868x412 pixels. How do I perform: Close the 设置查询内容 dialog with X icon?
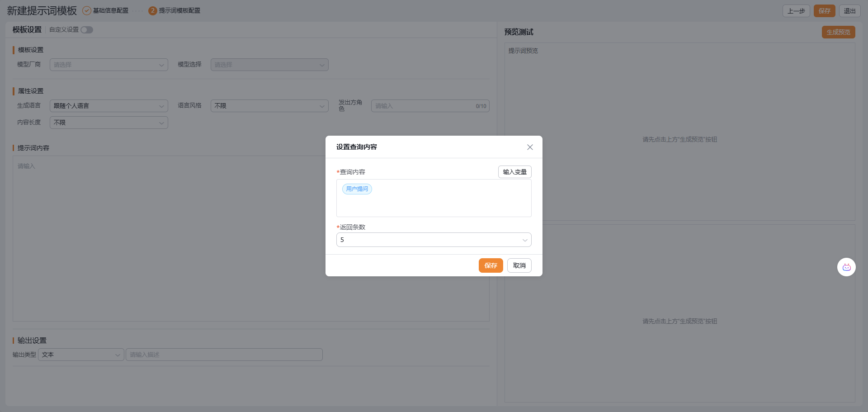click(x=530, y=147)
